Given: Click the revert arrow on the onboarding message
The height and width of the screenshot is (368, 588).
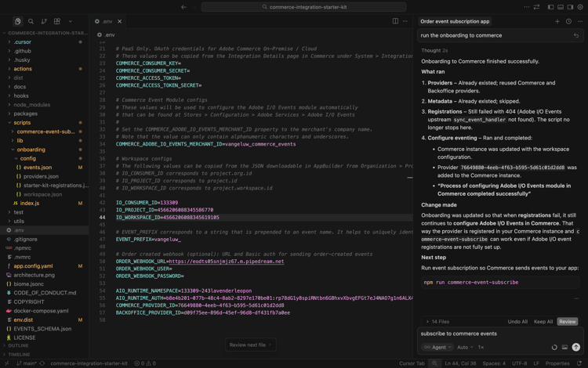Looking at the screenshot, I should 576,35.
